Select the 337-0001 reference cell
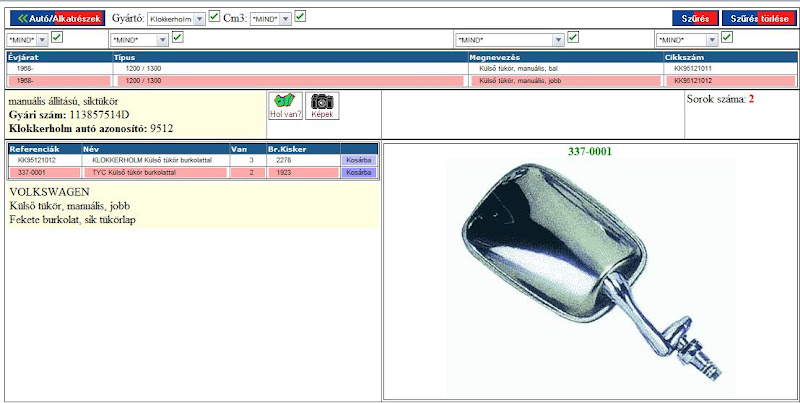 [x=32, y=173]
